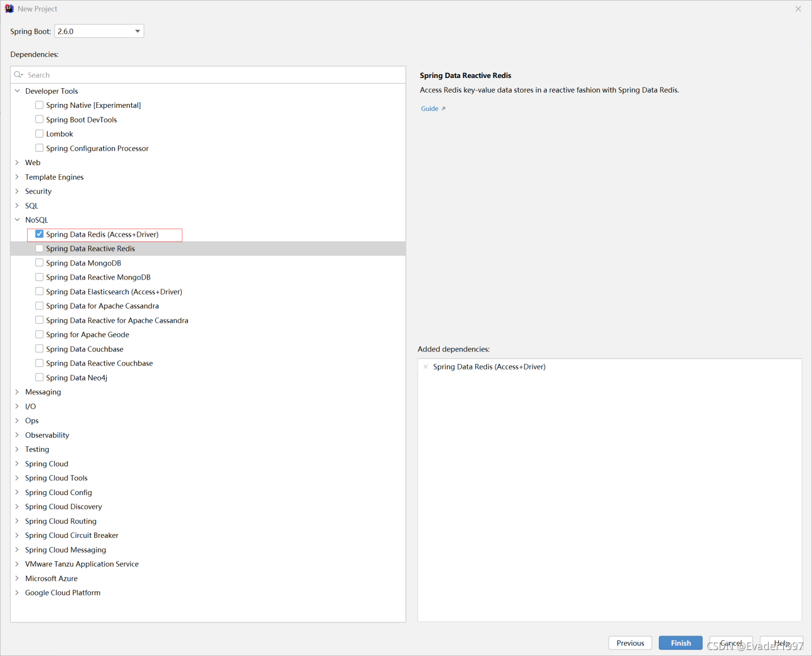Expand the SQL category
Screen dimensions: 812x656
click(17, 206)
